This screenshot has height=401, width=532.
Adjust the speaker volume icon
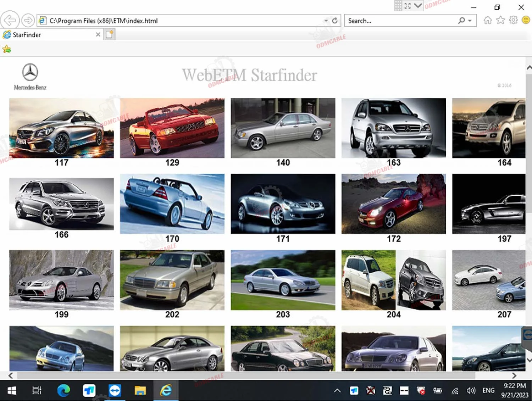[x=471, y=390]
